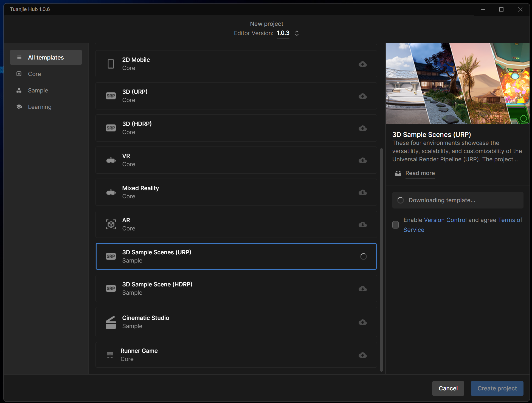Download the 3D (HDRP) template
Screen dimensions: 532x403
click(x=362, y=128)
